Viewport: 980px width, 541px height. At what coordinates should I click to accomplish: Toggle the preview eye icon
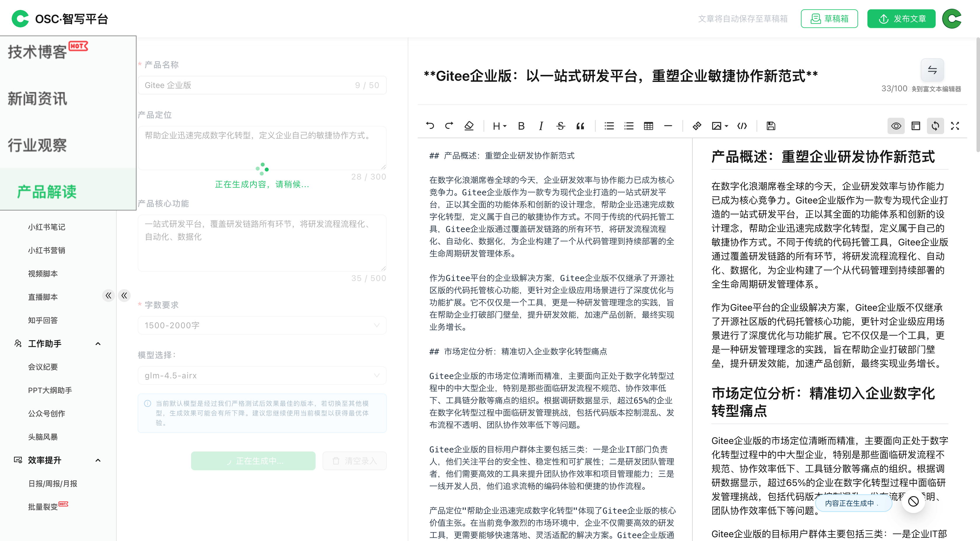(896, 126)
